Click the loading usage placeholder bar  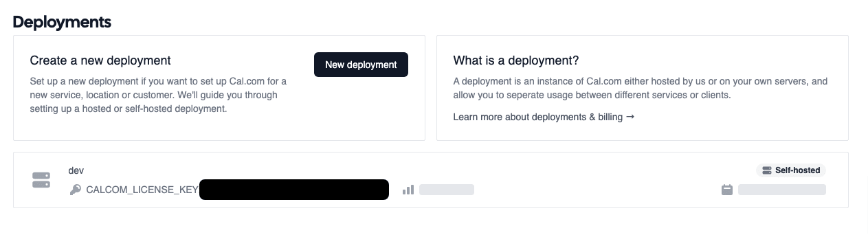[447, 190]
